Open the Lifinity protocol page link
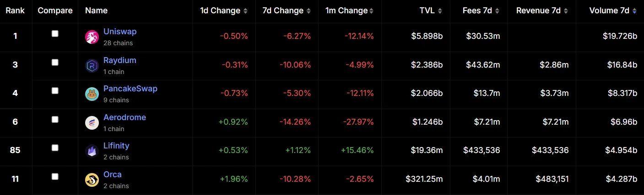The width and height of the screenshot is (644, 195). (x=116, y=146)
